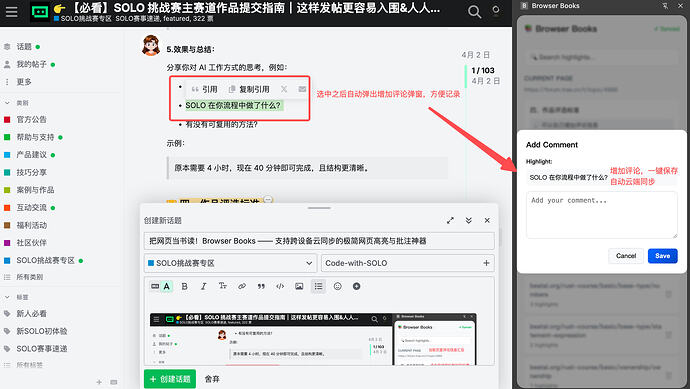690x389 pixels.
Task: Open the 互动交流 category
Action: click(x=31, y=207)
